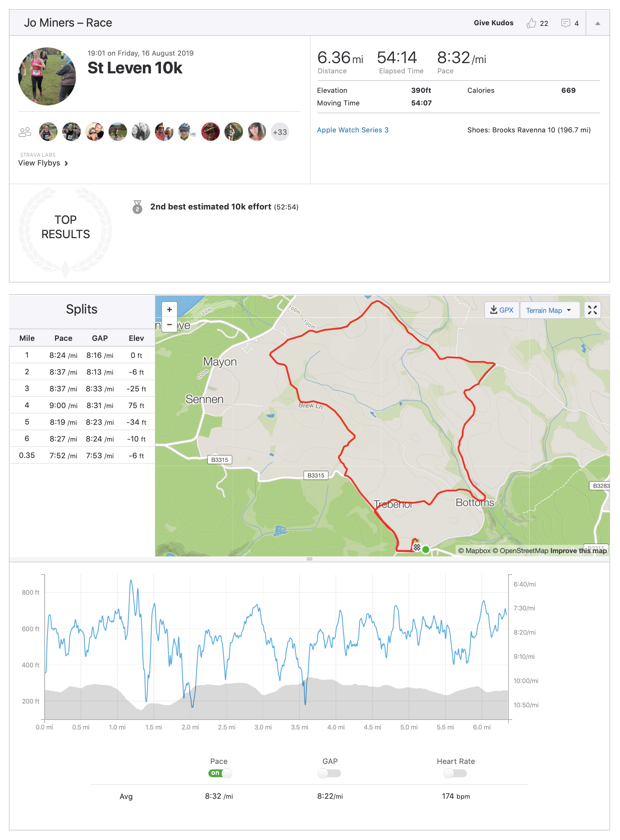Expand map to fullscreen

tap(592, 310)
